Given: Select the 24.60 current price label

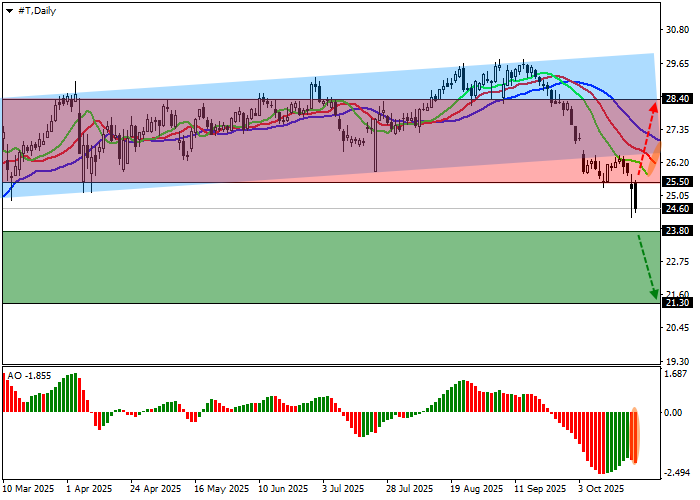Looking at the screenshot, I should click(x=677, y=209).
